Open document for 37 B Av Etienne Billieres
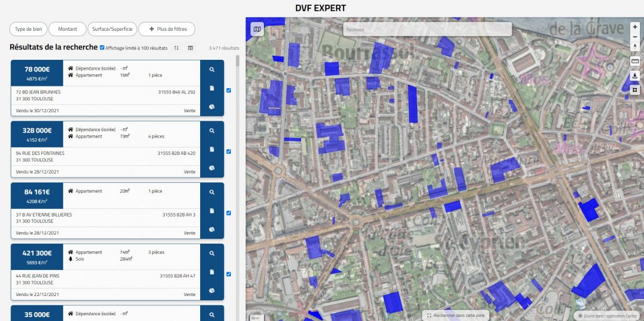 212,211
